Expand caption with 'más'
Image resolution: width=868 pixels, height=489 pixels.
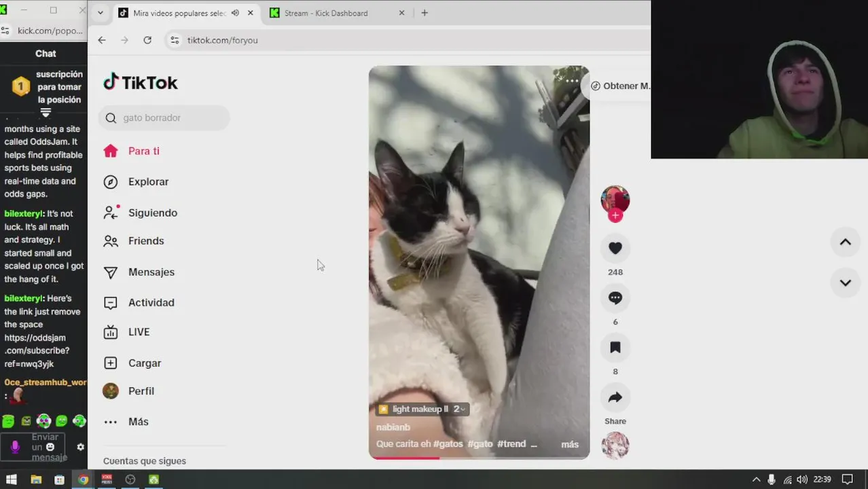tap(570, 444)
